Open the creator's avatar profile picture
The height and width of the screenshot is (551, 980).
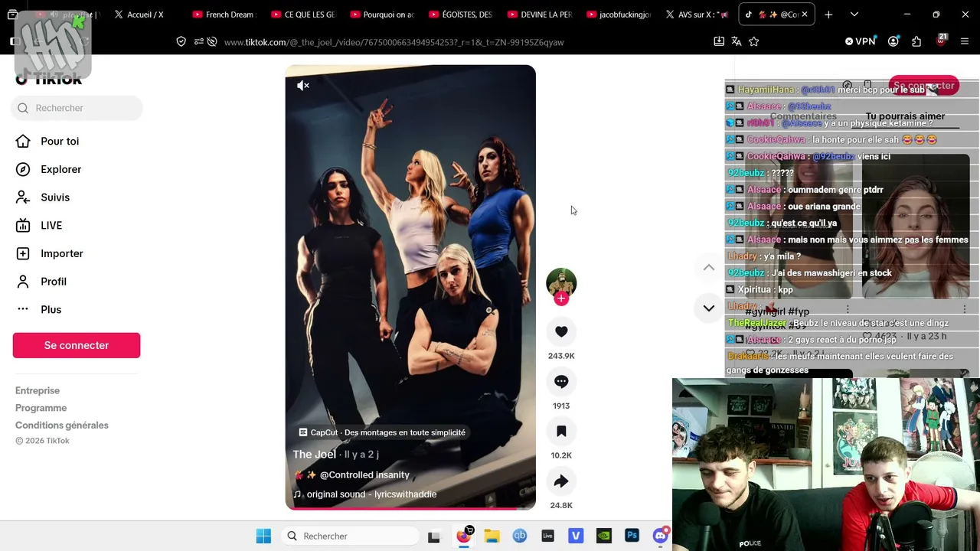click(x=561, y=282)
